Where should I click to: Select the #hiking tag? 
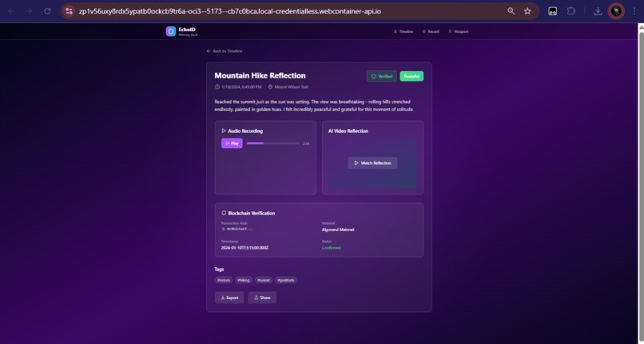click(x=244, y=280)
